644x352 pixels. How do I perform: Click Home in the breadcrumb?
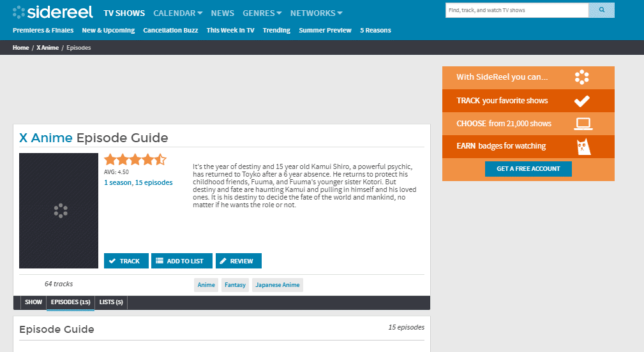pos(20,48)
